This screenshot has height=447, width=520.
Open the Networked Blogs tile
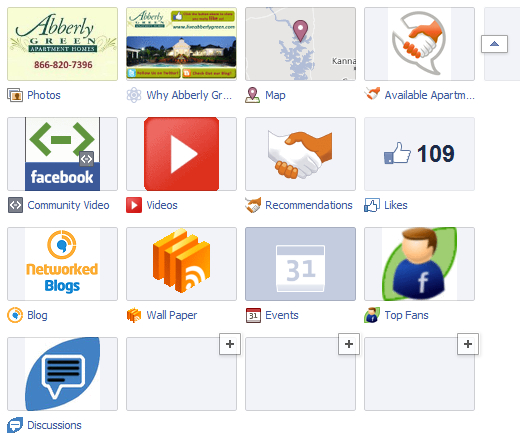62,264
